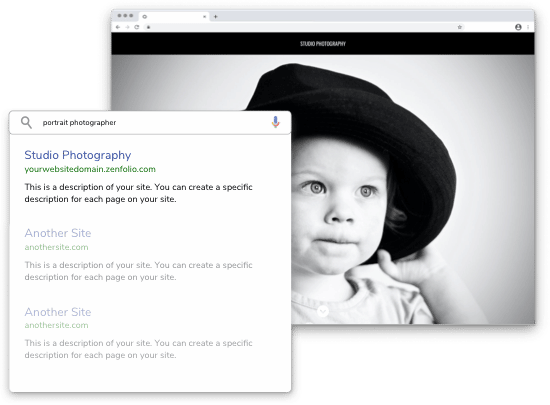550x405 pixels.
Task: Open the second Another Site result
Action: pos(58,312)
